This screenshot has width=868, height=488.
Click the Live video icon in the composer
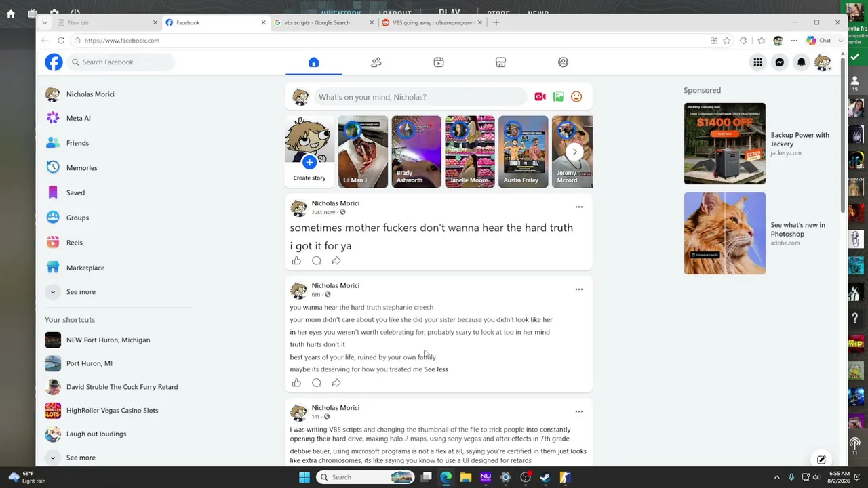coord(540,97)
